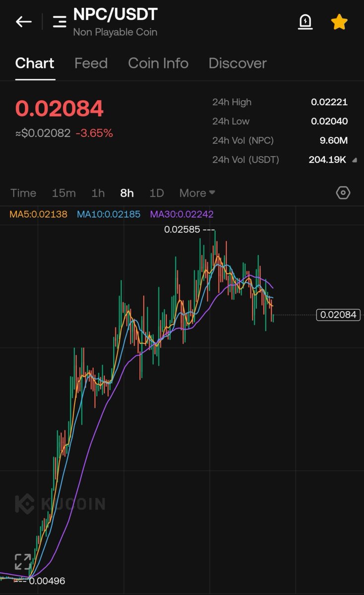
Task: Click the current price 0.02084 headline
Action: (60, 109)
